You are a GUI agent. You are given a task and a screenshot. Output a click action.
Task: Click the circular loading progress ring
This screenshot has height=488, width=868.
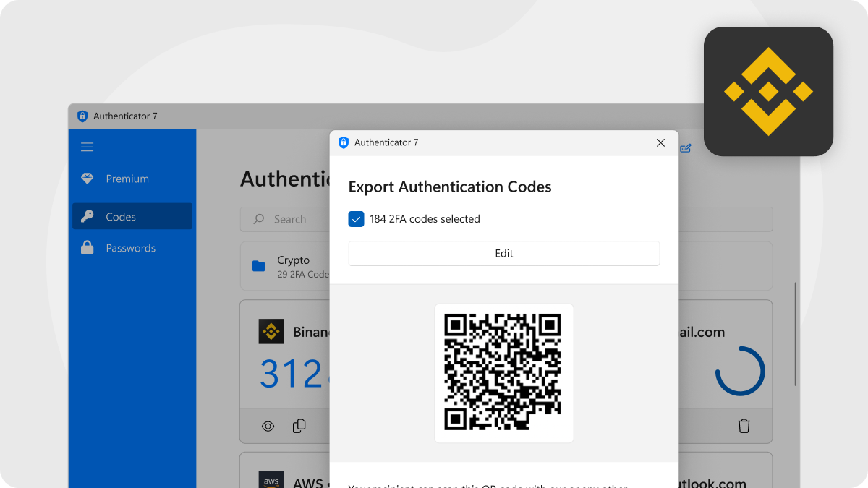(x=740, y=371)
